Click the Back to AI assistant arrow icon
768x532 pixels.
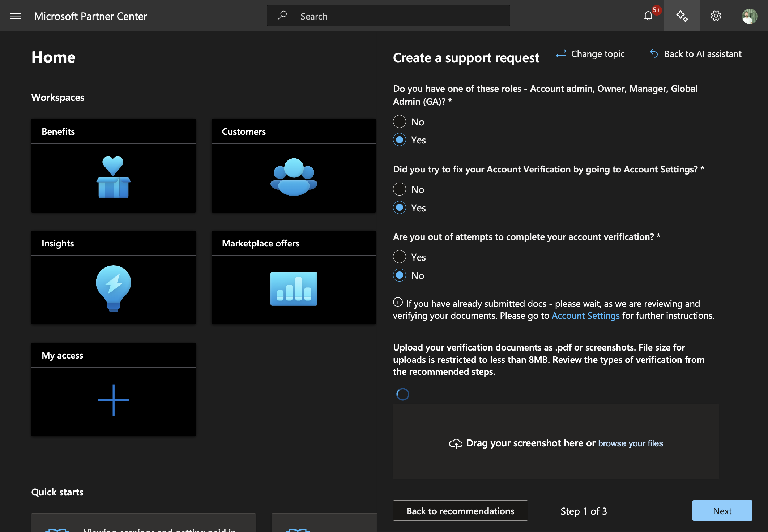[x=654, y=54]
